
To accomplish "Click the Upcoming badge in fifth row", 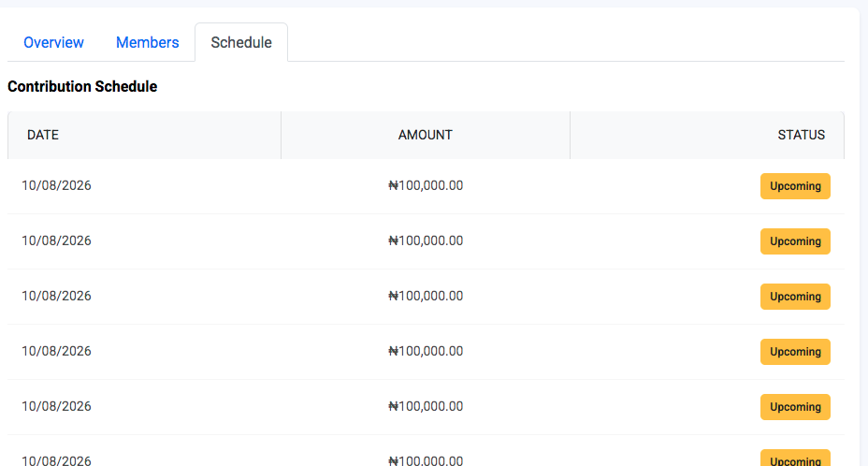I will click(x=795, y=407).
